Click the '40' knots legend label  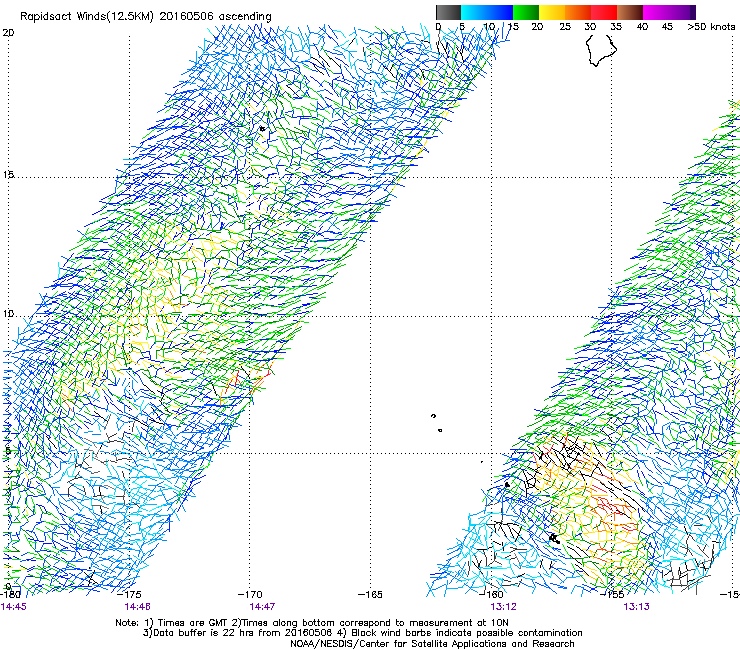(x=642, y=27)
